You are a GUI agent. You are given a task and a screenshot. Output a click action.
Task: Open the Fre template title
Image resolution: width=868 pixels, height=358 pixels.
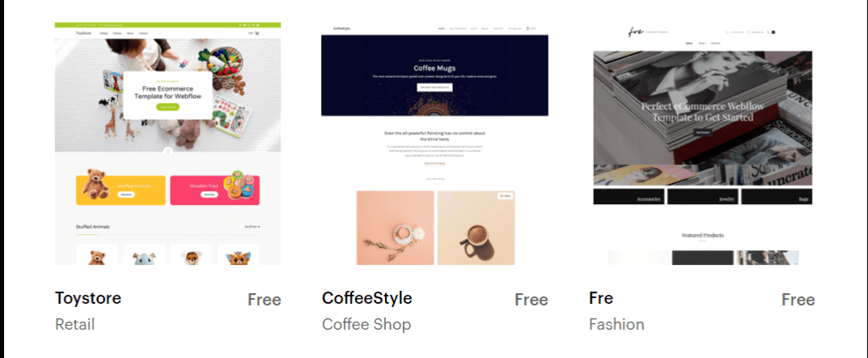tap(600, 298)
